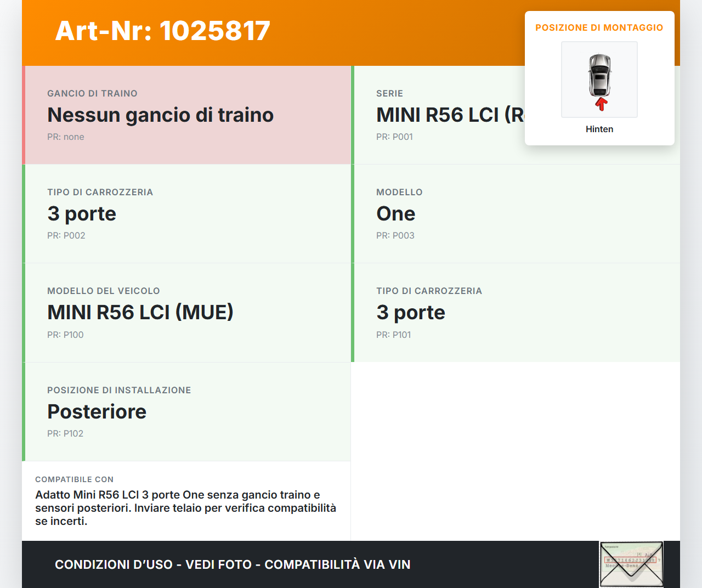
Task: Select the Art-Nr: 1025817 heading
Action: pyautogui.click(x=163, y=31)
